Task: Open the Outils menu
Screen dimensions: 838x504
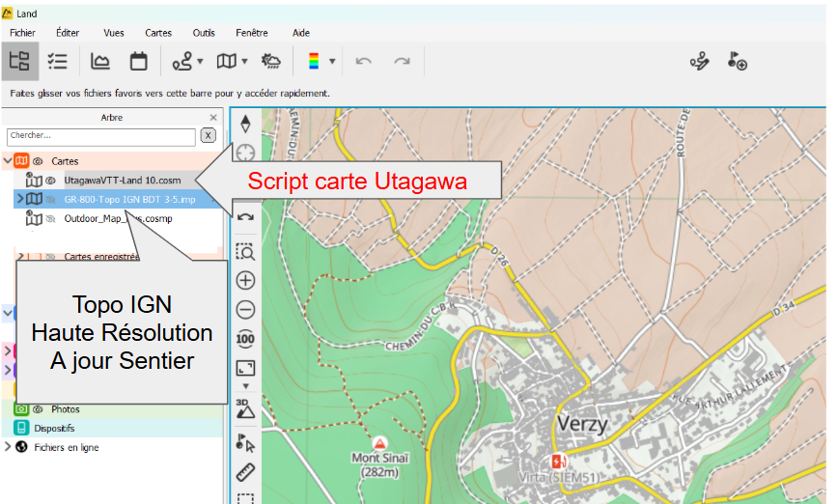Action: (204, 33)
